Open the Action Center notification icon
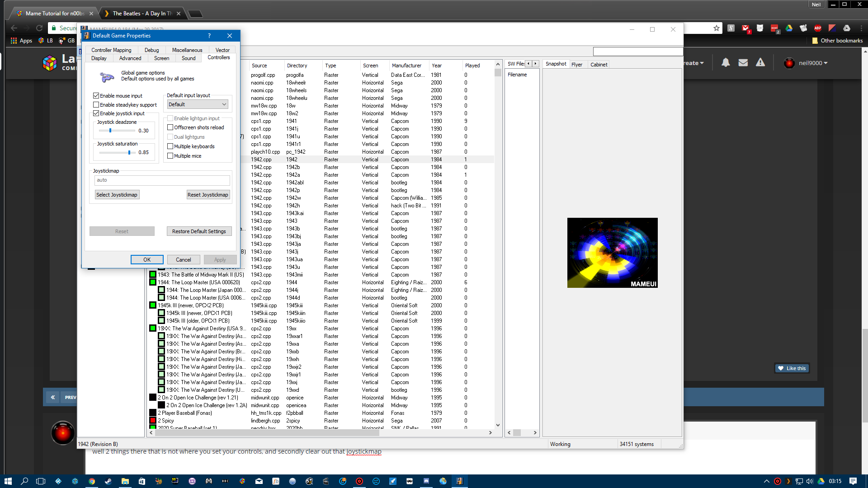868x488 pixels. point(853,481)
